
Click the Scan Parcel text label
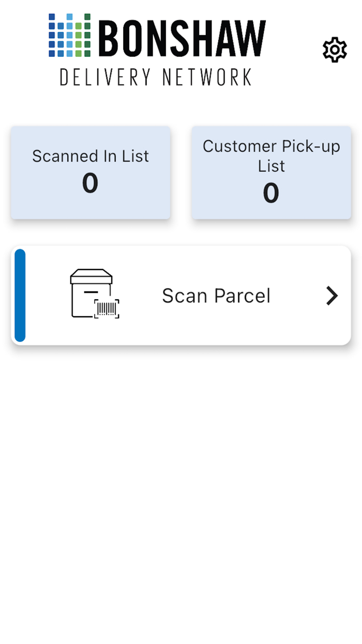[216, 296]
